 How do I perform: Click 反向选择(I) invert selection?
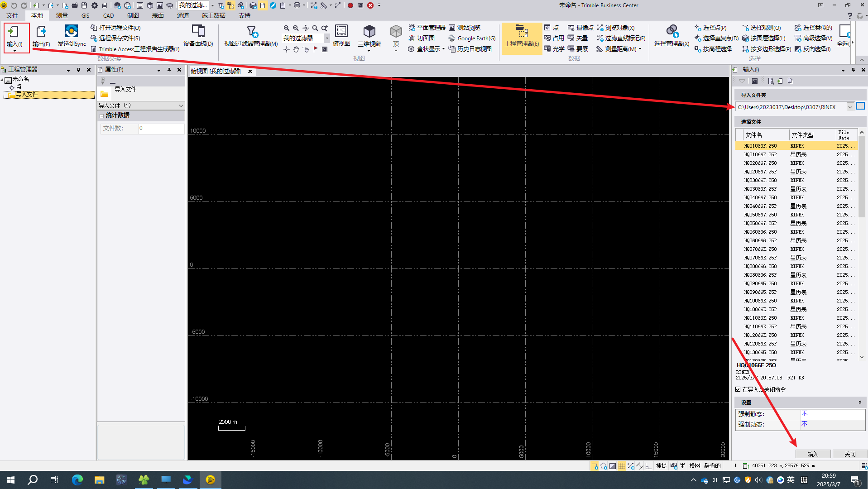[813, 49]
